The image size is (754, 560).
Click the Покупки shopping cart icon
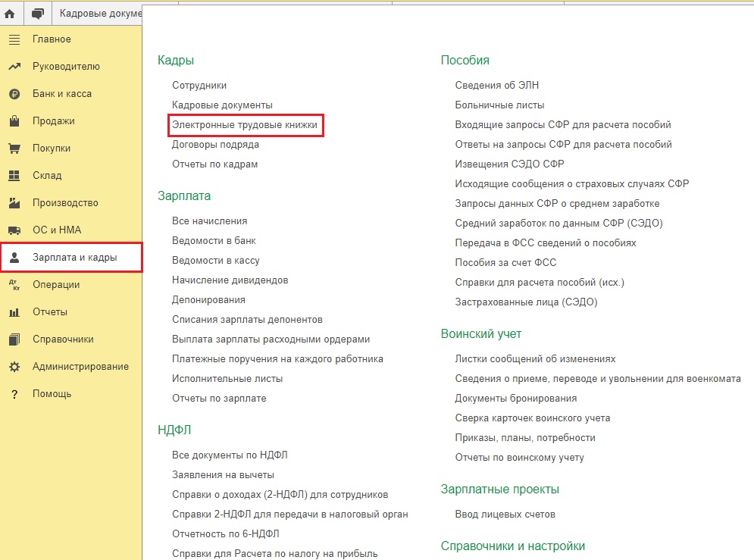(14, 149)
